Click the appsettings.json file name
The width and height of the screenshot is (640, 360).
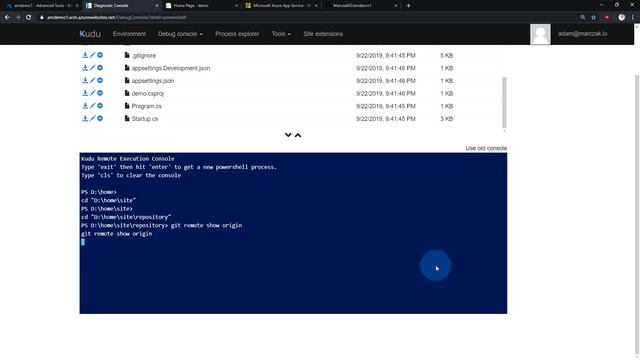[x=153, y=81]
